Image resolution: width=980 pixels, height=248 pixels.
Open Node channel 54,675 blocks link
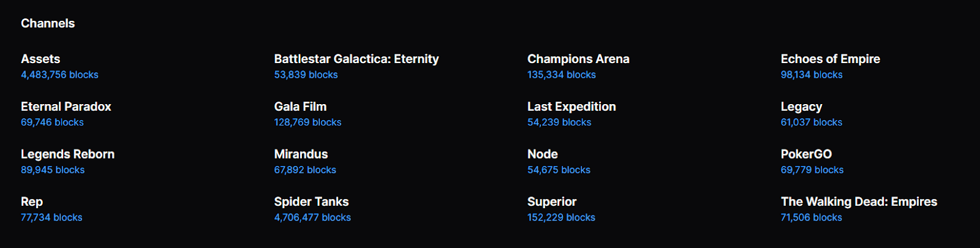559,170
